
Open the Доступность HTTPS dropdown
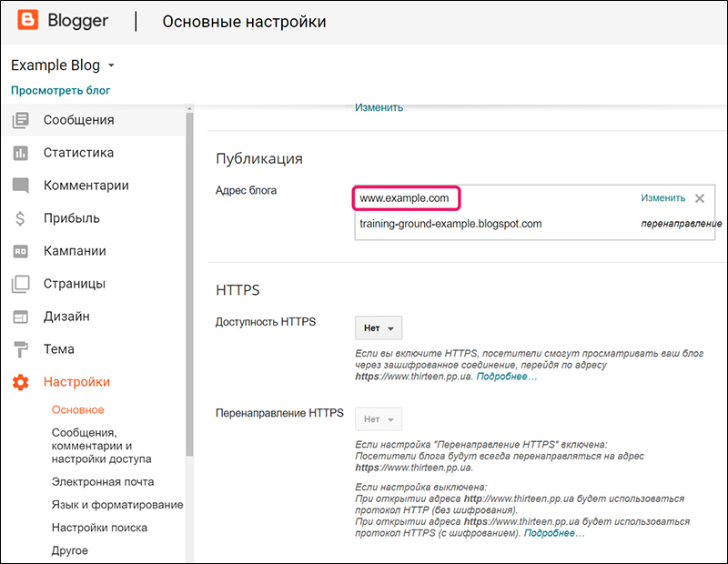click(x=378, y=327)
